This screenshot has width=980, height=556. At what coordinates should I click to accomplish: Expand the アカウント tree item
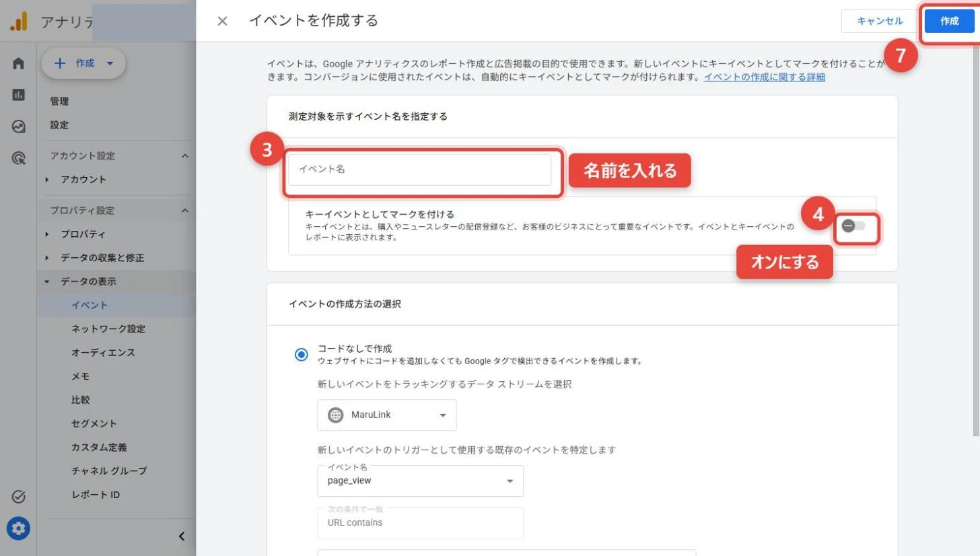47,180
